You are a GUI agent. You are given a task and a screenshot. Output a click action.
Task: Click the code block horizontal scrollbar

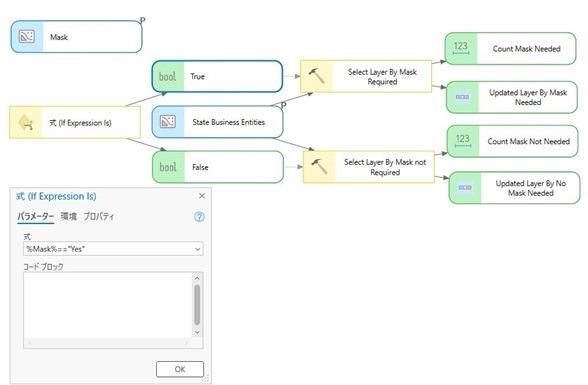click(x=108, y=343)
